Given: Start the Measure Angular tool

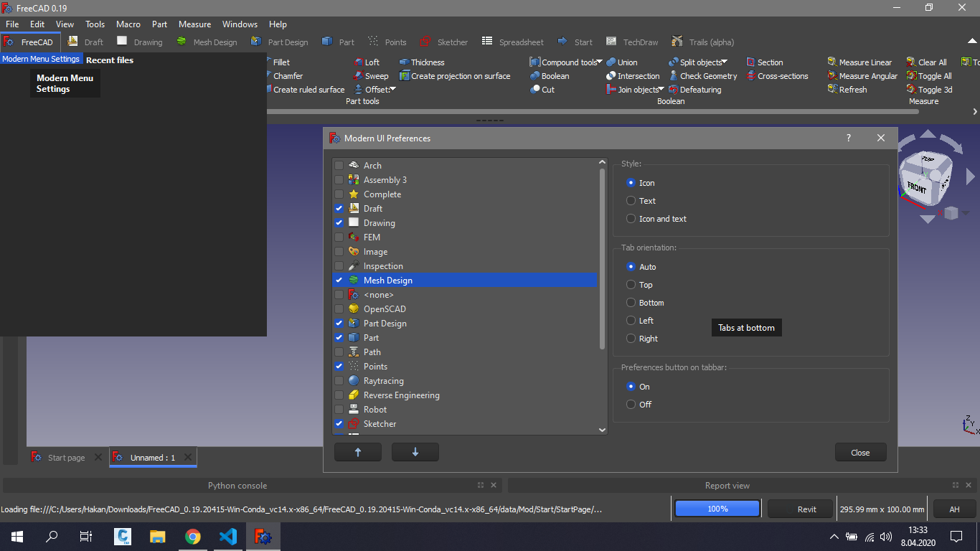Looking at the screenshot, I should [862, 76].
